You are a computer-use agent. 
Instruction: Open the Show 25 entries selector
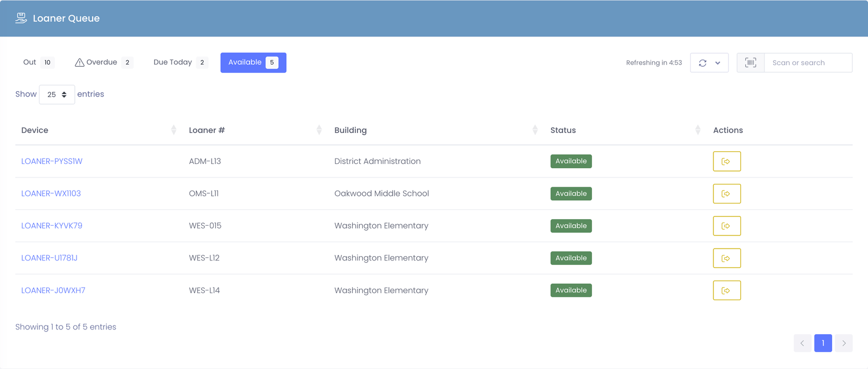pos(57,94)
